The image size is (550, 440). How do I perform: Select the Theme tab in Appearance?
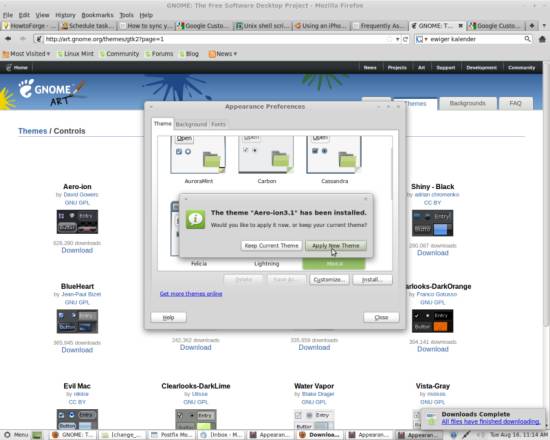(x=163, y=124)
